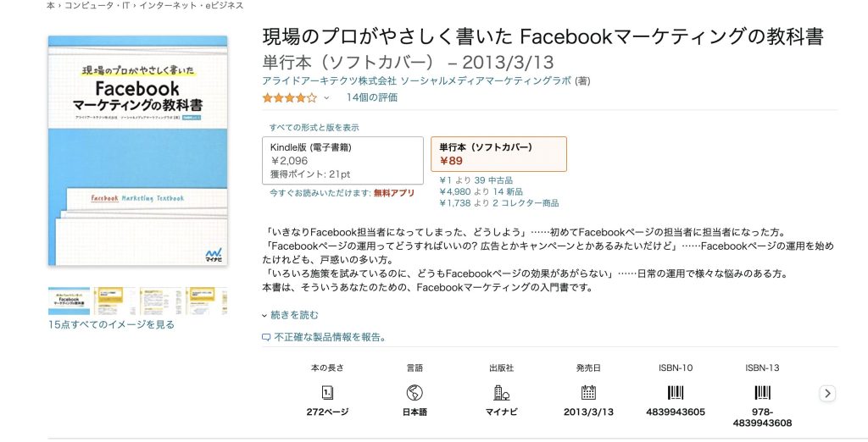Click the ISBN-10 barcode icon
868x442 pixels.
click(x=676, y=393)
